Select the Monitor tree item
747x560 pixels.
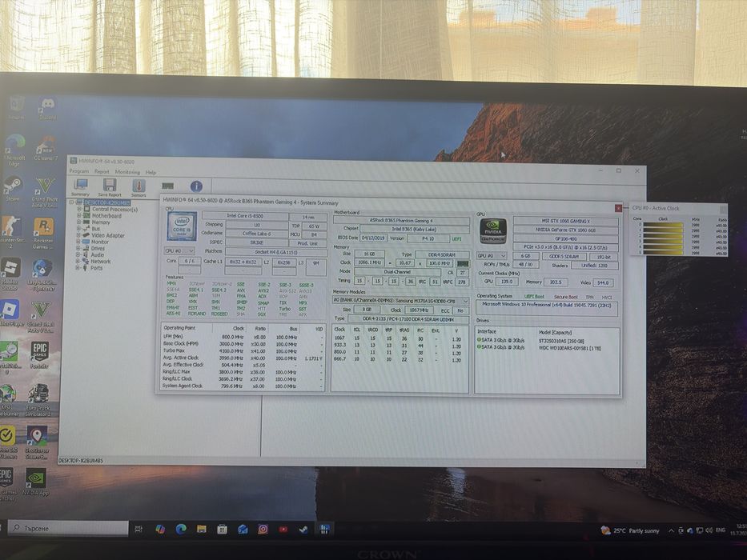(100, 242)
